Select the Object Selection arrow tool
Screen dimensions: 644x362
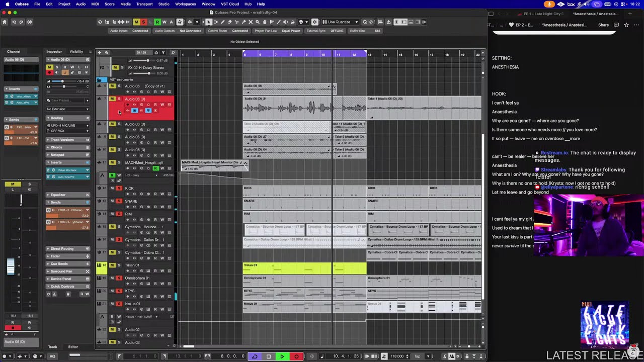point(209,22)
